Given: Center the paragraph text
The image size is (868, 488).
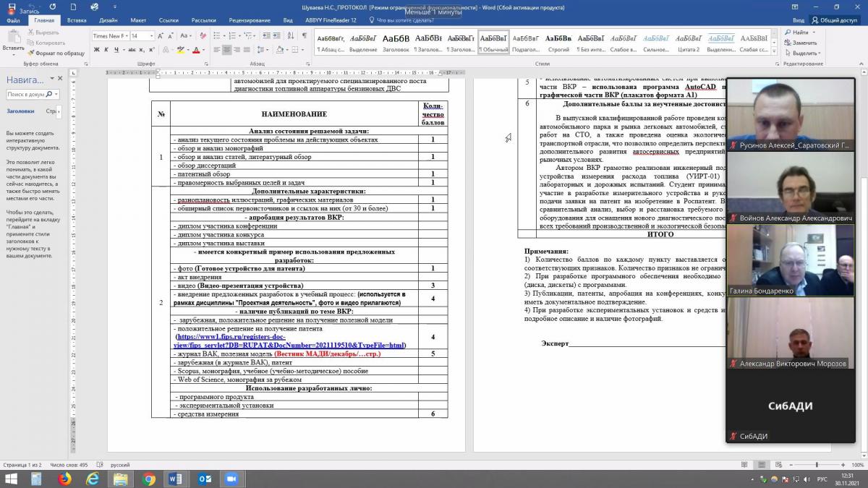Looking at the screenshot, I should point(227,49).
